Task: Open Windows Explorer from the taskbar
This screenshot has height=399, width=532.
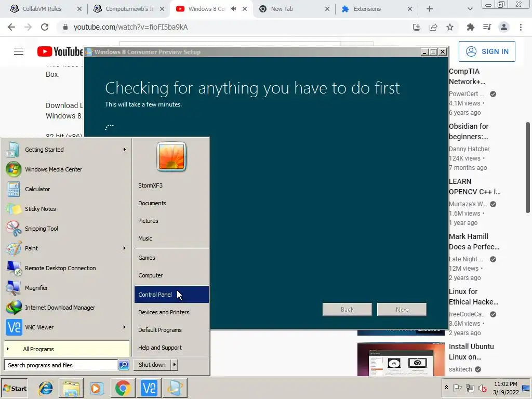Action: pos(71,388)
